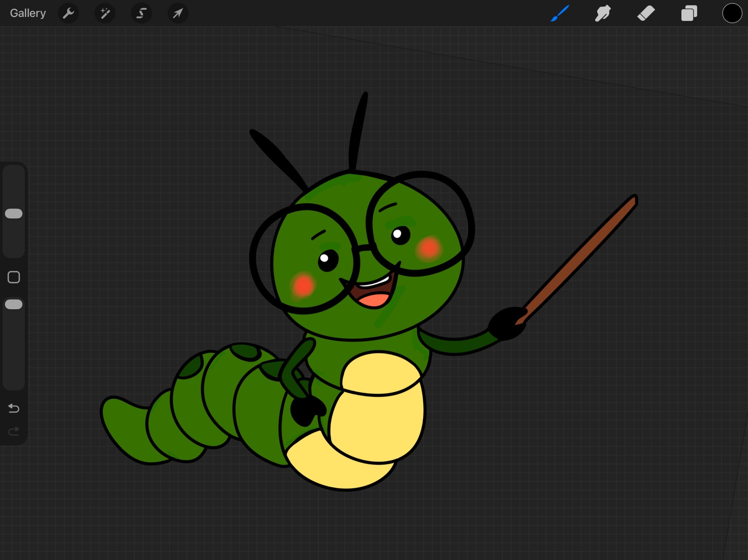Image resolution: width=748 pixels, height=560 pixels.
Task: Open the Actions wrench menu
Action: click(68, 13)
